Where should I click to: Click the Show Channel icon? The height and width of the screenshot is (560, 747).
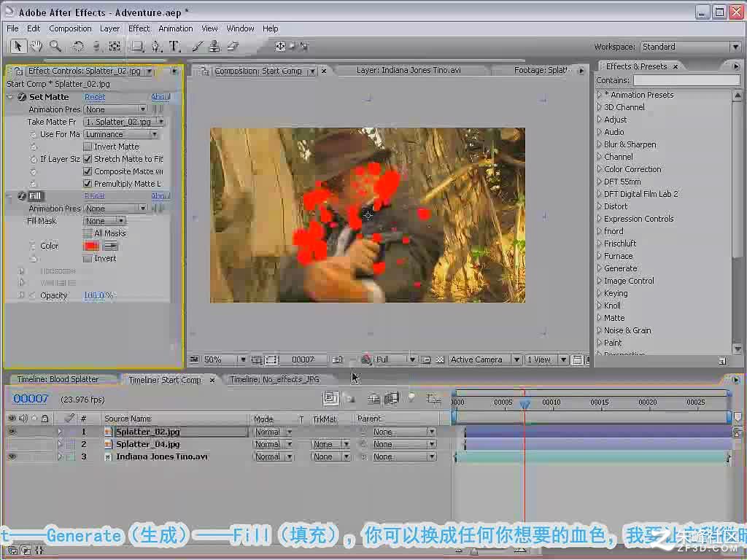[x=366, y=359]
